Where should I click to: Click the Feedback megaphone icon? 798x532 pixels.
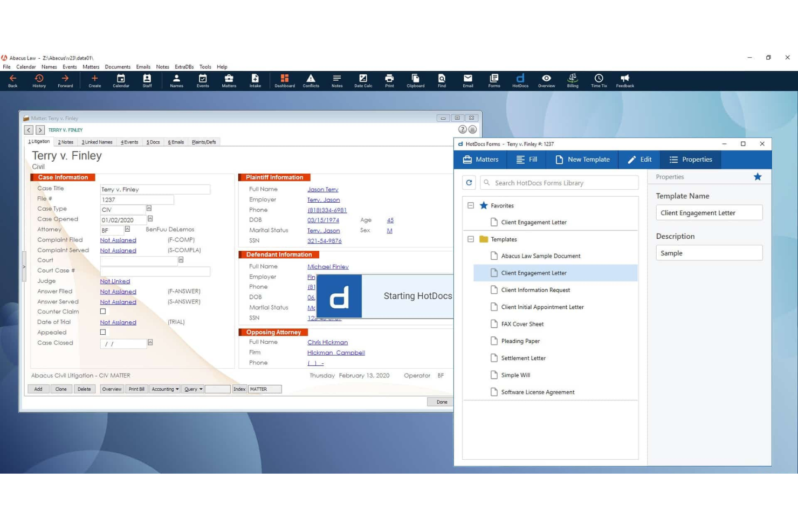tap(625, 81)
